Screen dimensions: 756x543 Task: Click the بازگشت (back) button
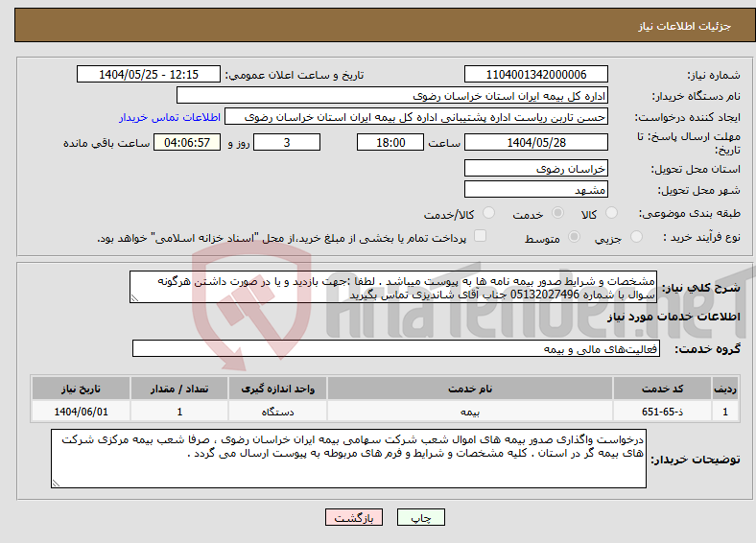point(354,517)
